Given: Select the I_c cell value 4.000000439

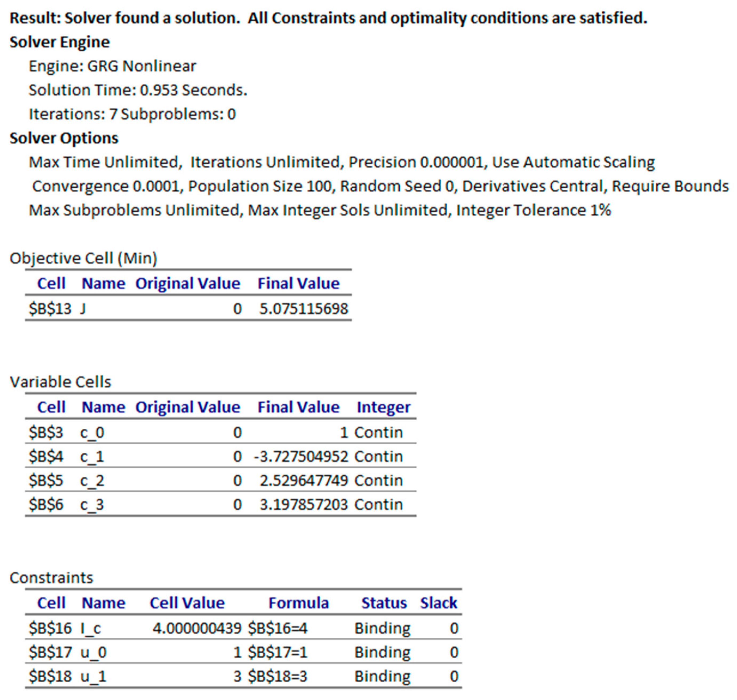Looking at the screenshot, I should point(197,628).
